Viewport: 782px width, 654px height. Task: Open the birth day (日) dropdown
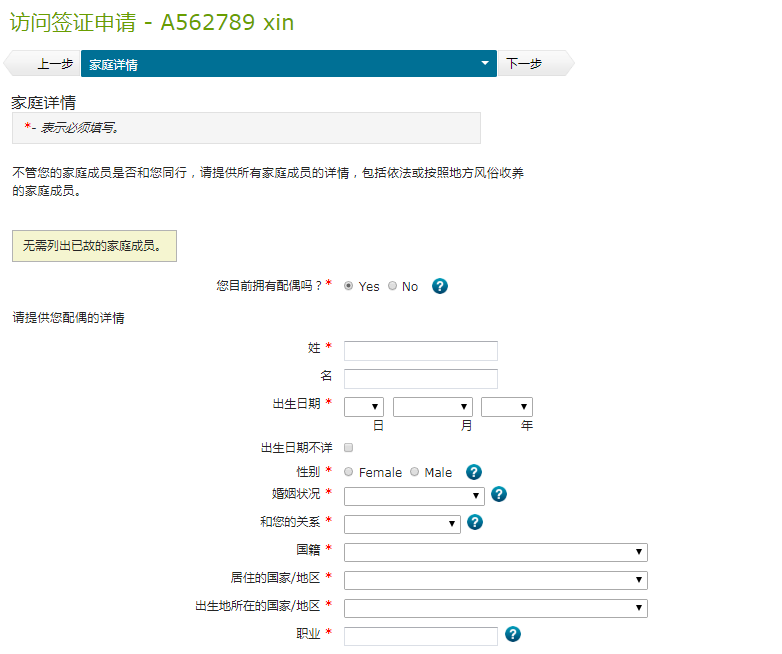point(364,407)
